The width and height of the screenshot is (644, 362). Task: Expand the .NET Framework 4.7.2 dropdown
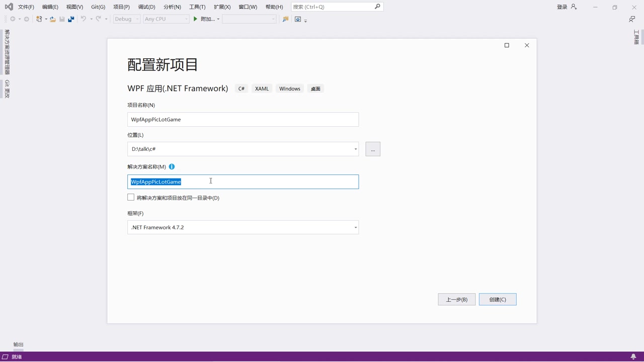(355, 227)
